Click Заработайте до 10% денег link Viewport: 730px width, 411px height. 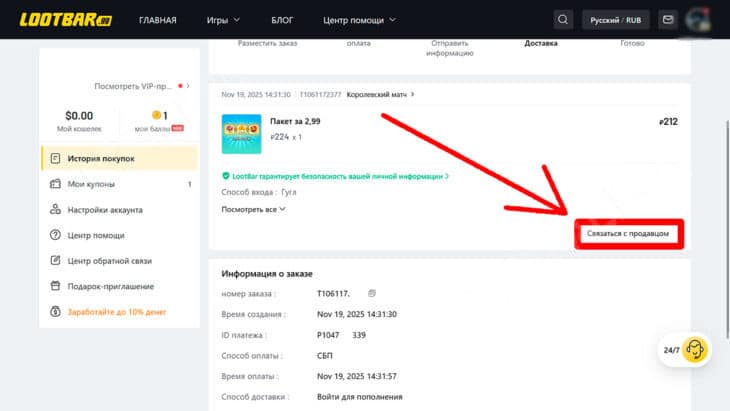[116, 312]
